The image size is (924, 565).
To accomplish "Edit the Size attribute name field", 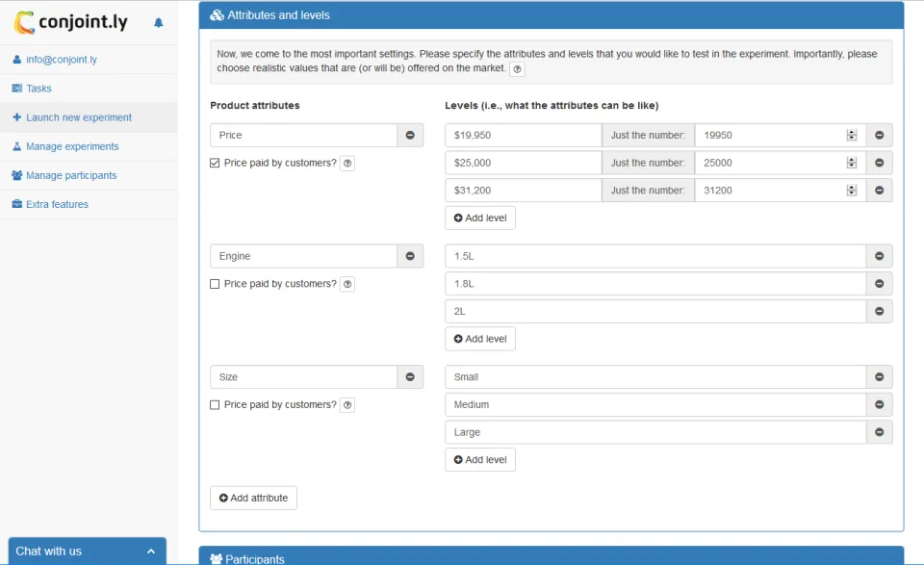I will coord(303,377).
